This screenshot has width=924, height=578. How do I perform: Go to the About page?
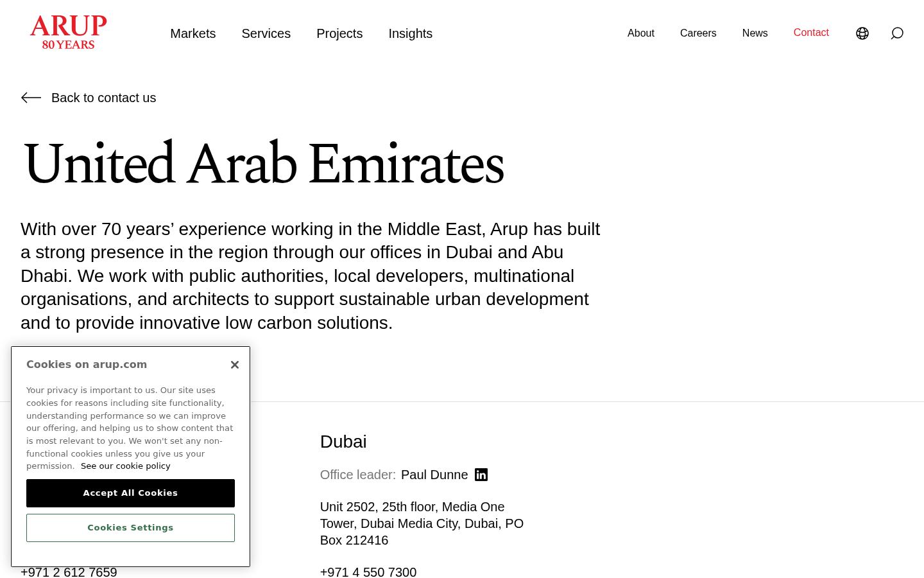[641, 33]
